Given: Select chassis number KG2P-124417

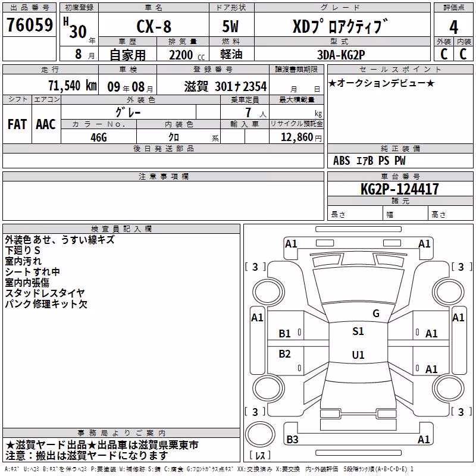Looking at the screenshot, I should point(400,189).
